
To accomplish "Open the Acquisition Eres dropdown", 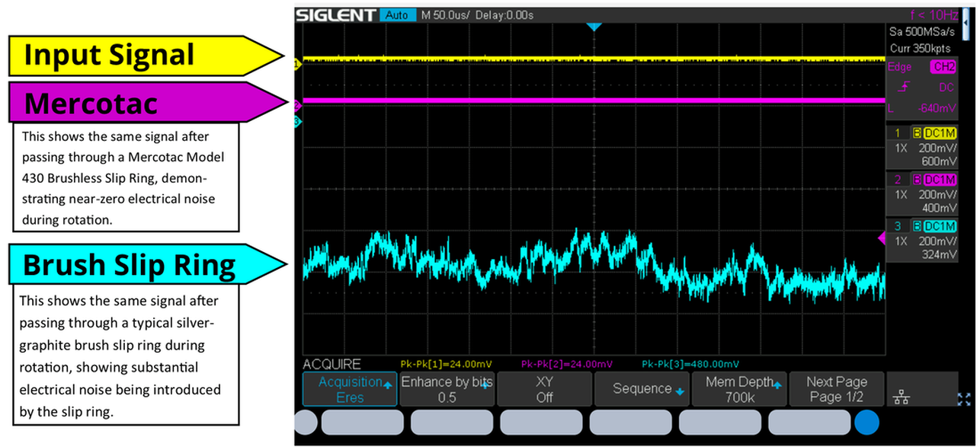I will pyautogui.click(x=351, y=389).
